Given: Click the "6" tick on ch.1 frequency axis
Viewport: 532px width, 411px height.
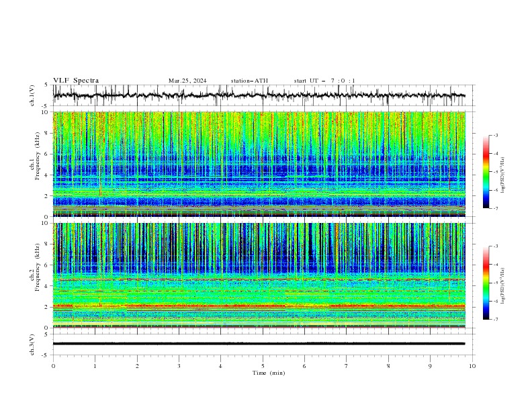Looking at the screenshot, I should pyautogui.click(x=48, y=154).
